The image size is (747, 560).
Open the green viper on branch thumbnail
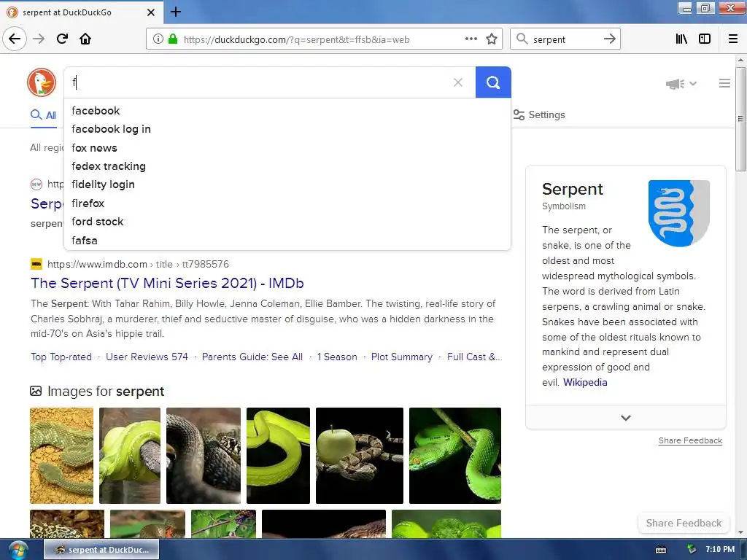tap(455, 455)
